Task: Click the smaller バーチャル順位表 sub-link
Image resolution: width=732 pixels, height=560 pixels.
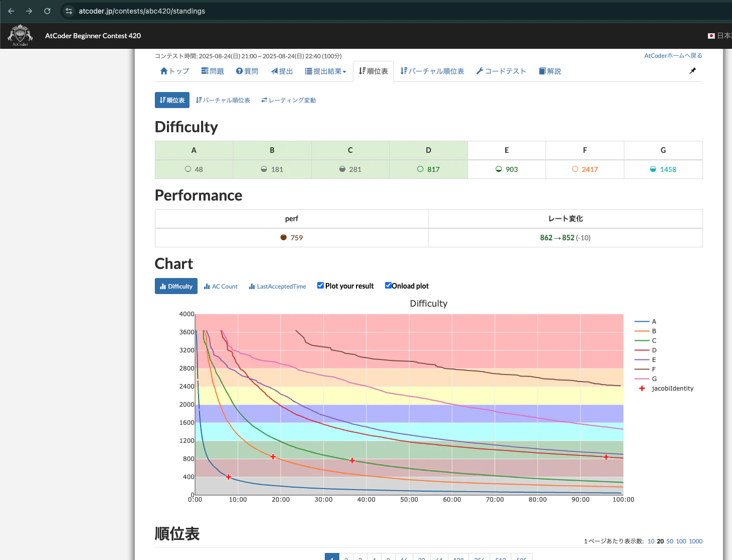Action: [x=223, y=100]
